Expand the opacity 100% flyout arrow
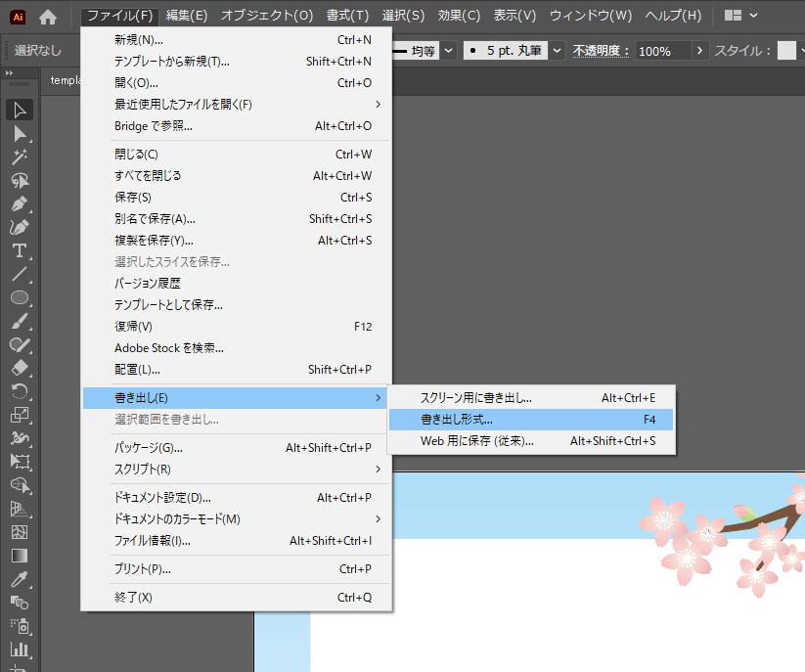805x672 pixels. click(699, 50)
